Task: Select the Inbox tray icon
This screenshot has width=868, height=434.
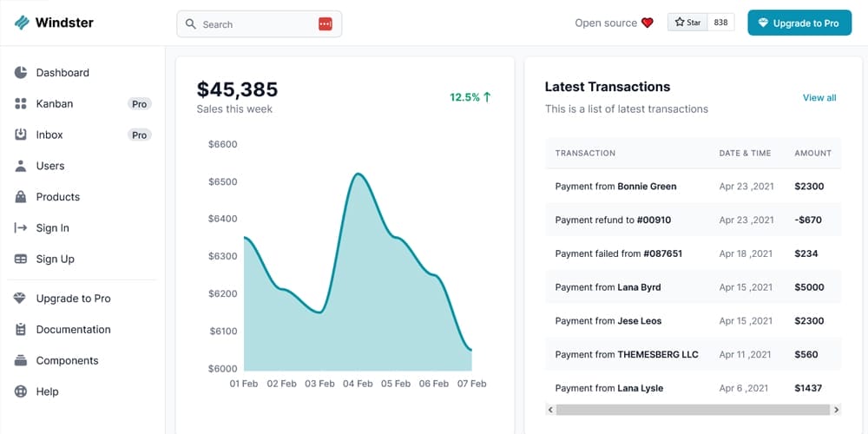Action: click(21, 135)
